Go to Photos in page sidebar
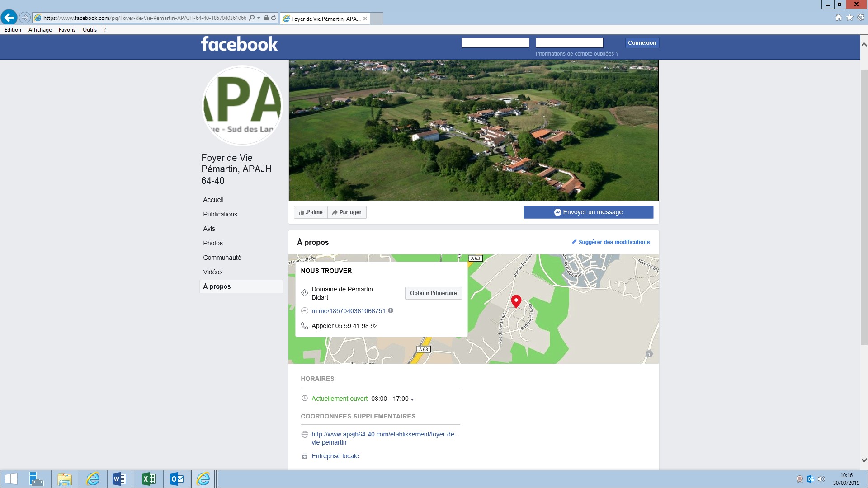Screen dimensions: 868x488 [213, 243]
